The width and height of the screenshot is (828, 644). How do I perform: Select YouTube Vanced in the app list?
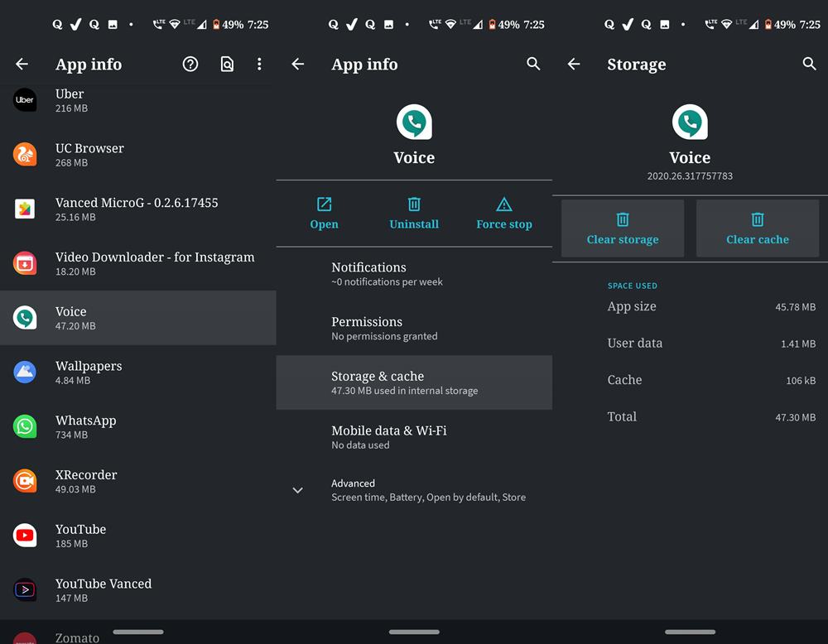click(x=137, y=589)
